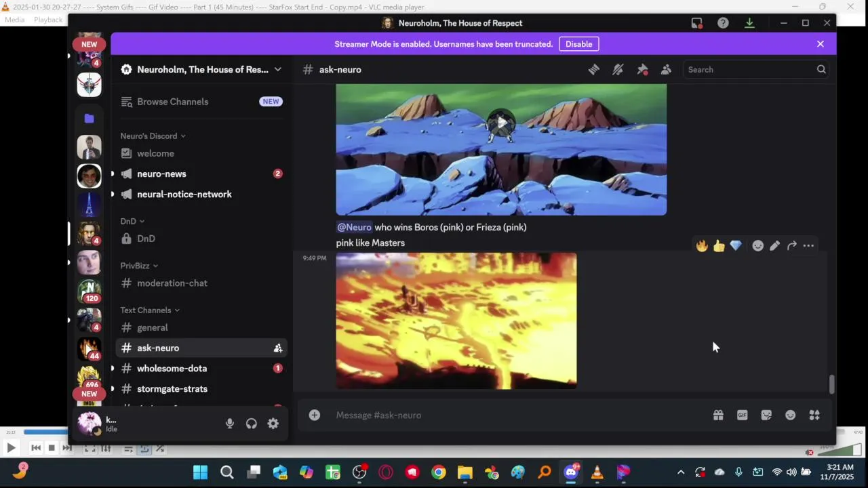Click the green download update icon

click(749, 23)
